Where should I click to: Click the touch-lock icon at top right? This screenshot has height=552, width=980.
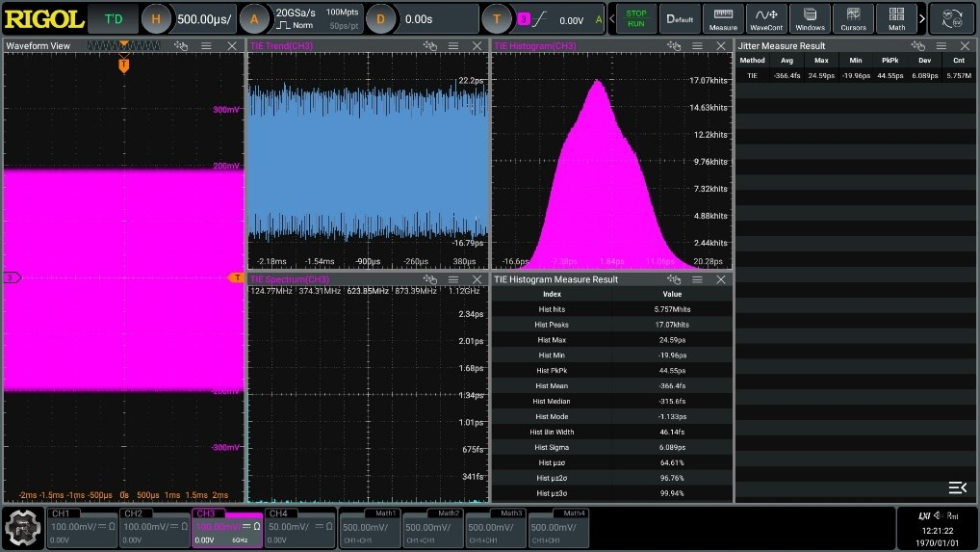point(952,18)
